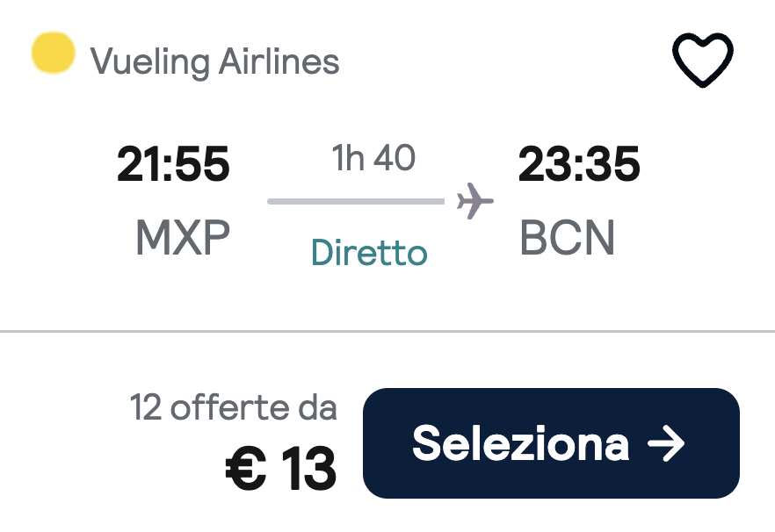Click the carrier logo next to Vueling Airlines
Screen dimensions: 775x532
(54, 55)
